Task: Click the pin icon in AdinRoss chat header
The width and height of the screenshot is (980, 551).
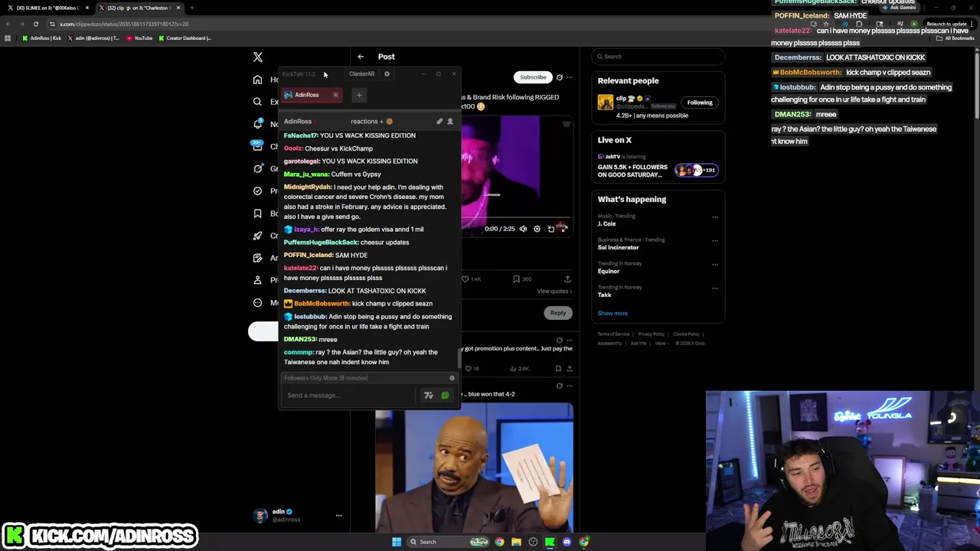Action: (439, 122)
